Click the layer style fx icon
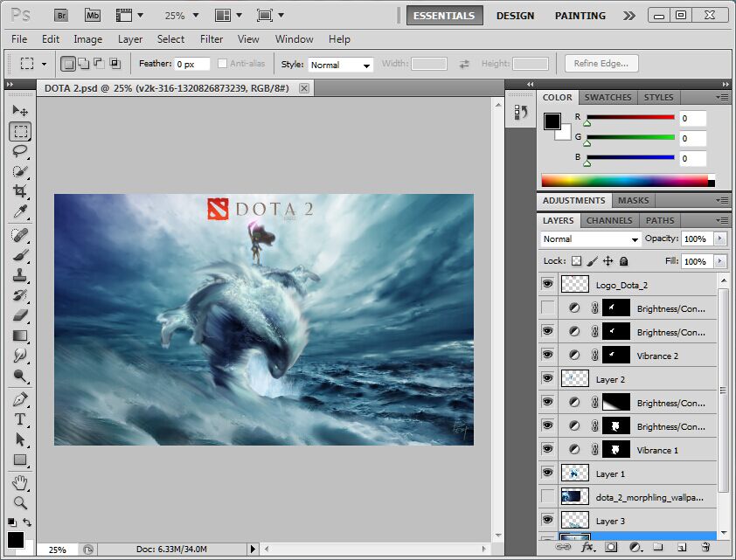 [587, 547]
